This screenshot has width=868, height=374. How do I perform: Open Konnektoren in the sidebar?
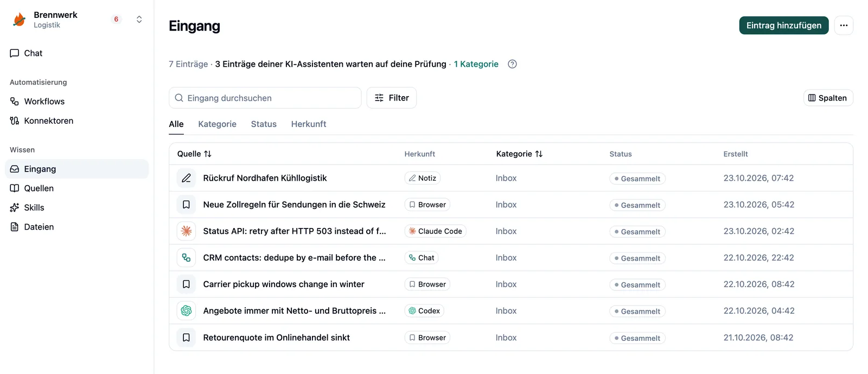click(76, 121)
